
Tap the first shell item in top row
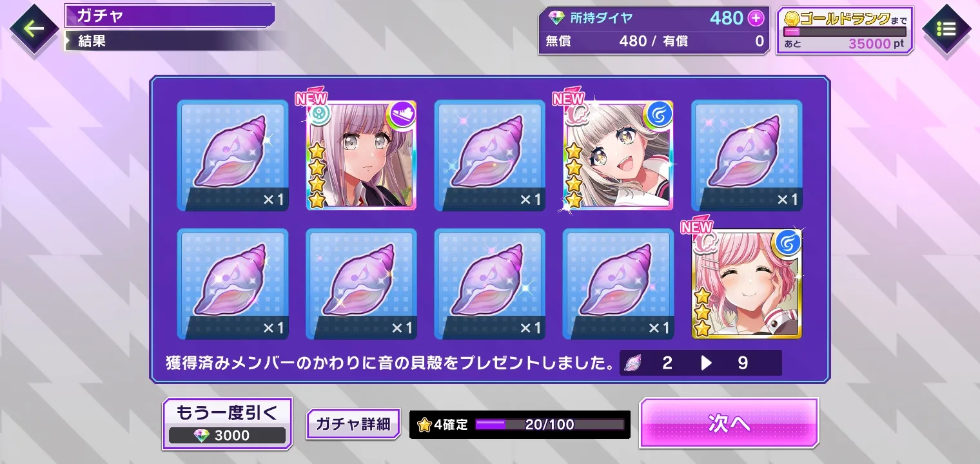[233, 155]
